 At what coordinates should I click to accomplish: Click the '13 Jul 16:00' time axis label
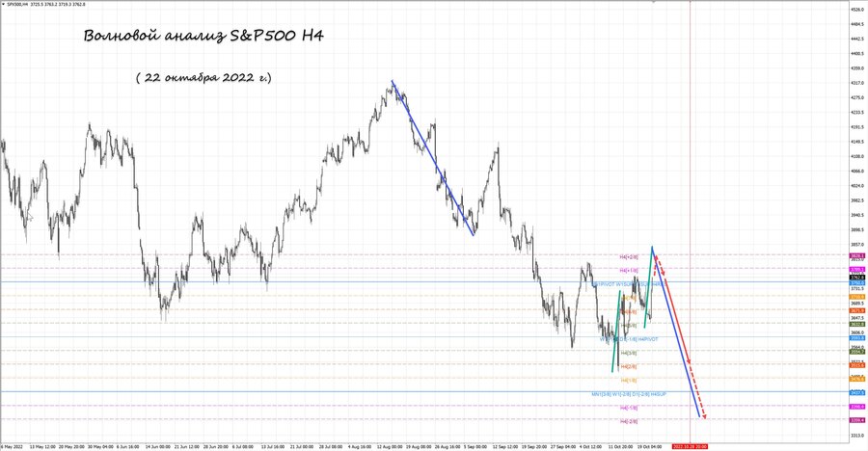(272, 446)
